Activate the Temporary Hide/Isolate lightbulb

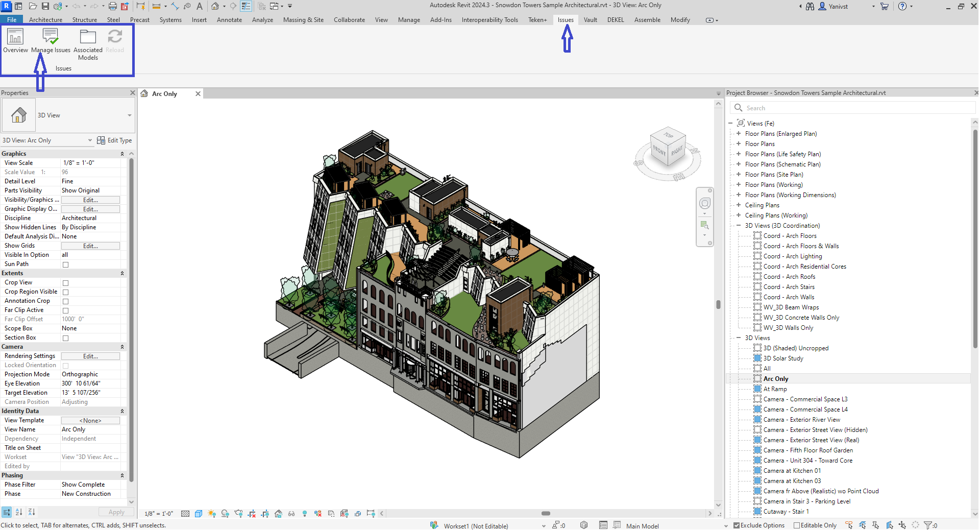point(305,514)
